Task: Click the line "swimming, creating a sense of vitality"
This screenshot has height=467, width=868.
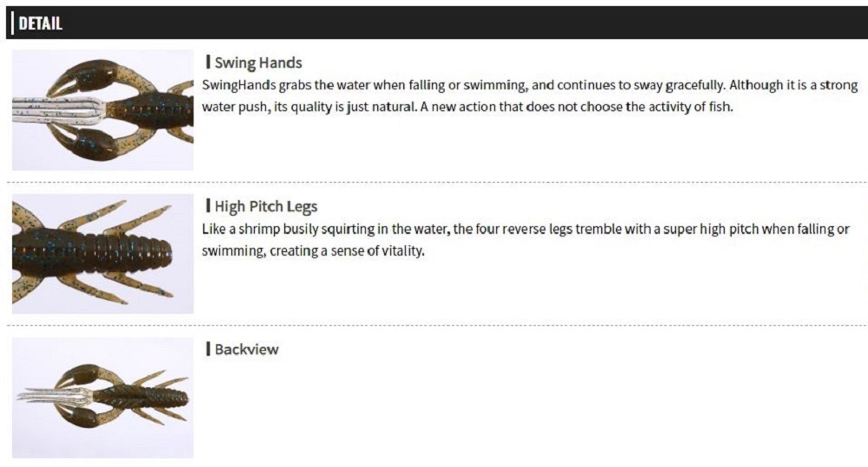Action: tap(313, 251)
